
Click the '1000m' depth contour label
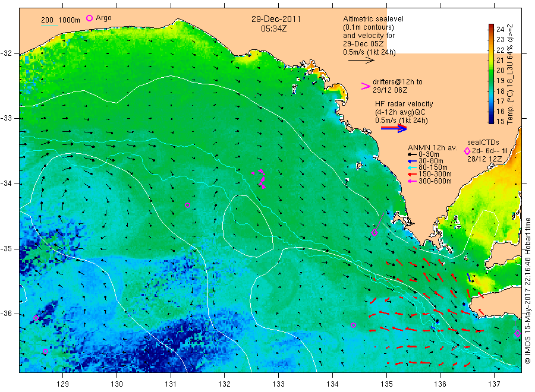pos(70,20)
